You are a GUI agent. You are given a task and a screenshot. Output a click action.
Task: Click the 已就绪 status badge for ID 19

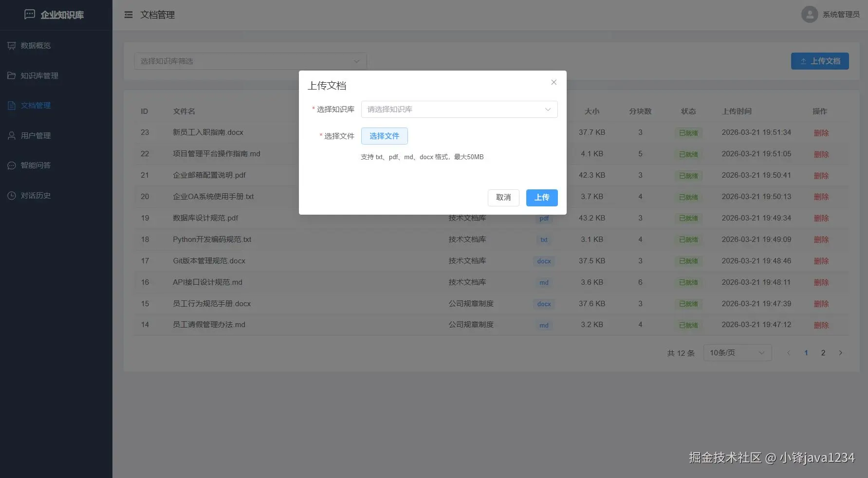688,218
